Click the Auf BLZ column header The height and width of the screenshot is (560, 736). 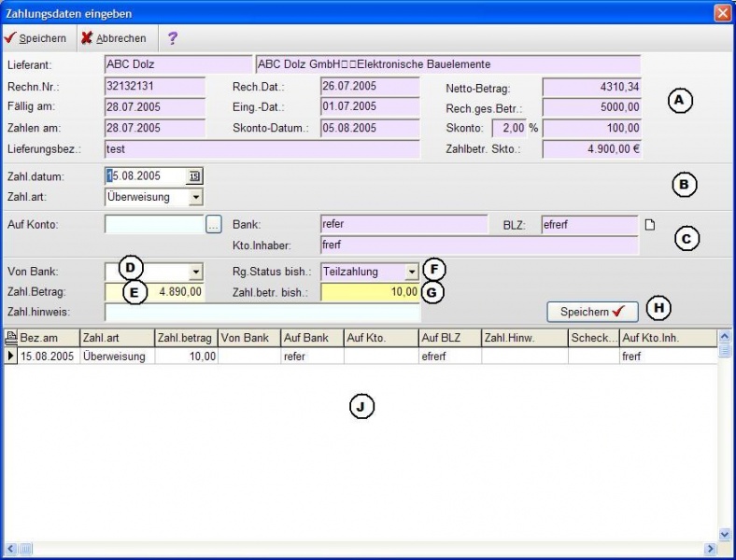point(449,338)
